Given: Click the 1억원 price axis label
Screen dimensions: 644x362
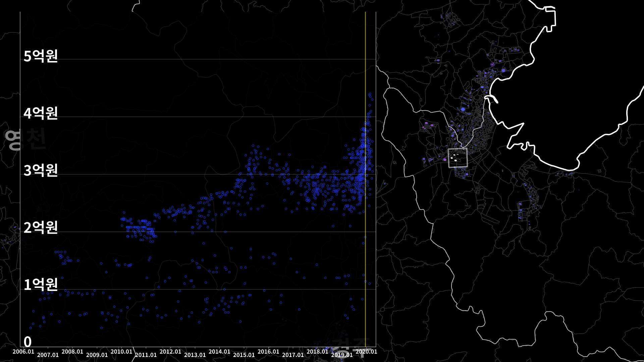Looking at the screenshot, I should click(x=41, y=285).
